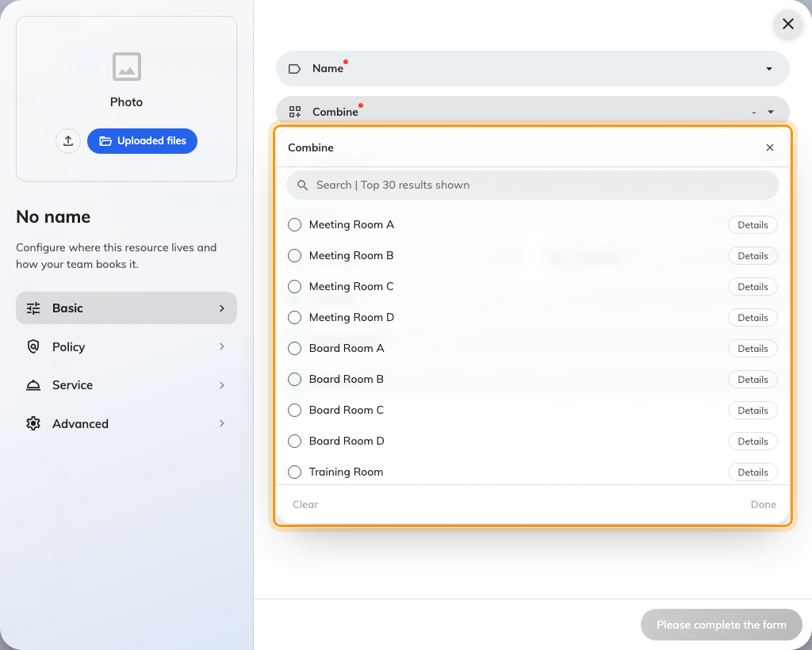
Task: Open Details for Board Room D
Action: (x=753, y=442)
